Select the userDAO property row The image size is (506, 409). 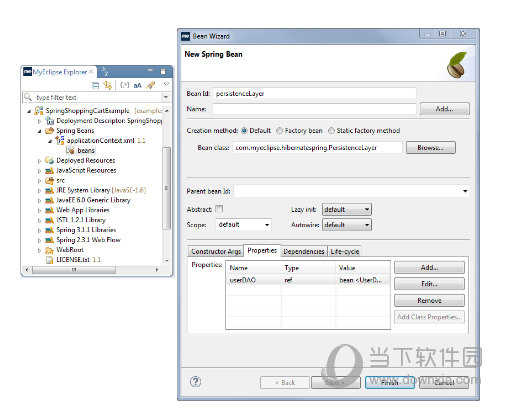(x=308, y=280)
